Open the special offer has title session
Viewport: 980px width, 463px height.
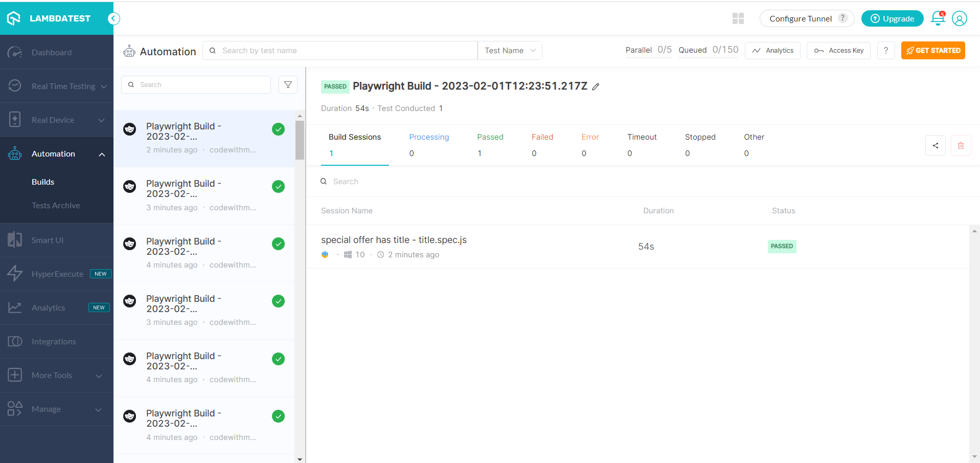click(394, 240)
